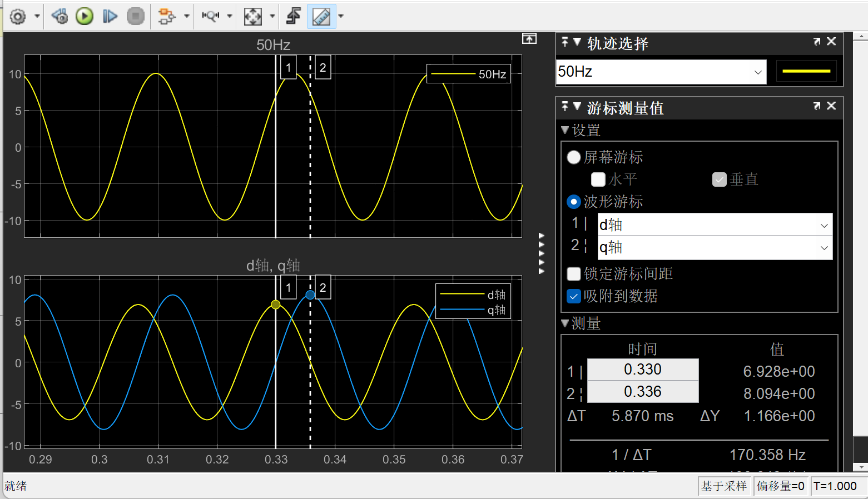
Task: Click the highlight block in model icon
Action: click(166, 17)
